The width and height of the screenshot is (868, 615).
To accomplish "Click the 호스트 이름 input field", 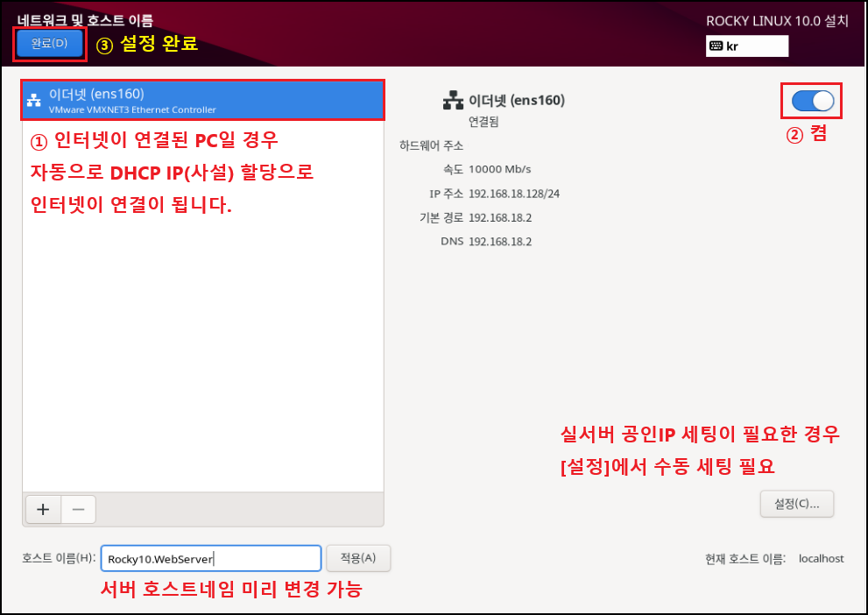I will (x=211, y=559).
